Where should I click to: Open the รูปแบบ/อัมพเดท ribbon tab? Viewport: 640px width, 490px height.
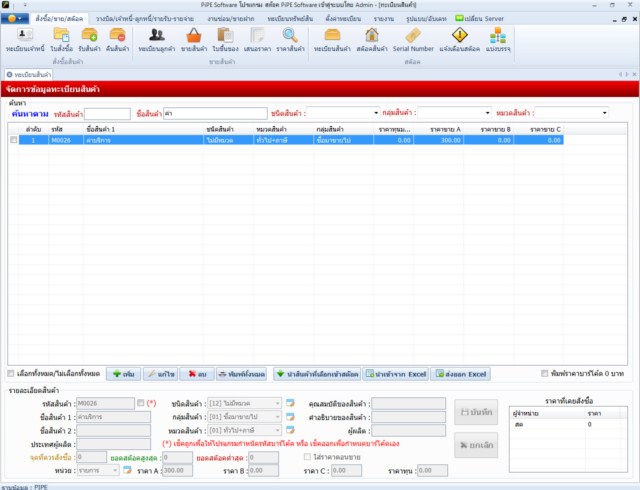[x=426, y=19]
